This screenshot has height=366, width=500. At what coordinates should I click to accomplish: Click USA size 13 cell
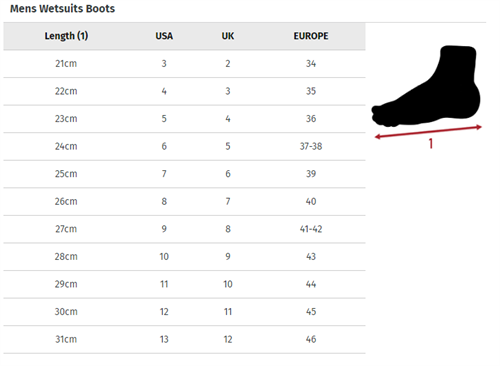(164, 339)
